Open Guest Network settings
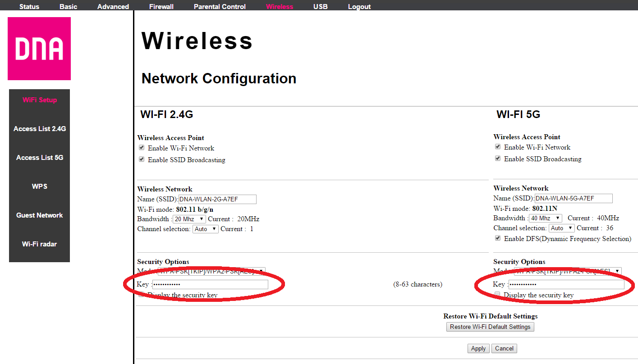Image resolution: width=638 pixels, height=364 pixels. click(x=40, y=215)
